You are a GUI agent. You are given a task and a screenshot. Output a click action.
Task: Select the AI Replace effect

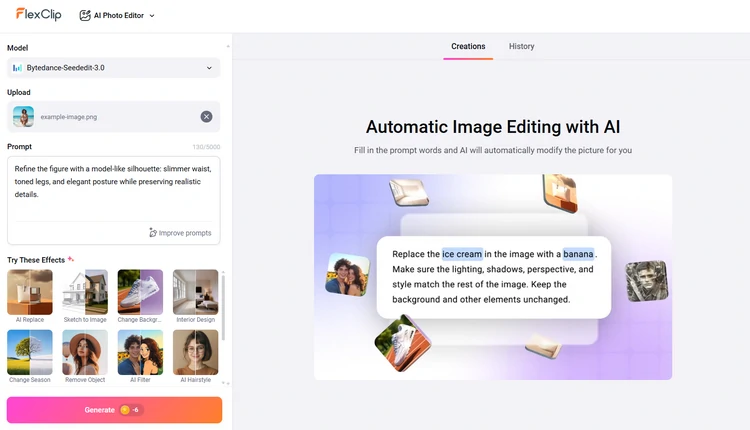pos(30,296)
